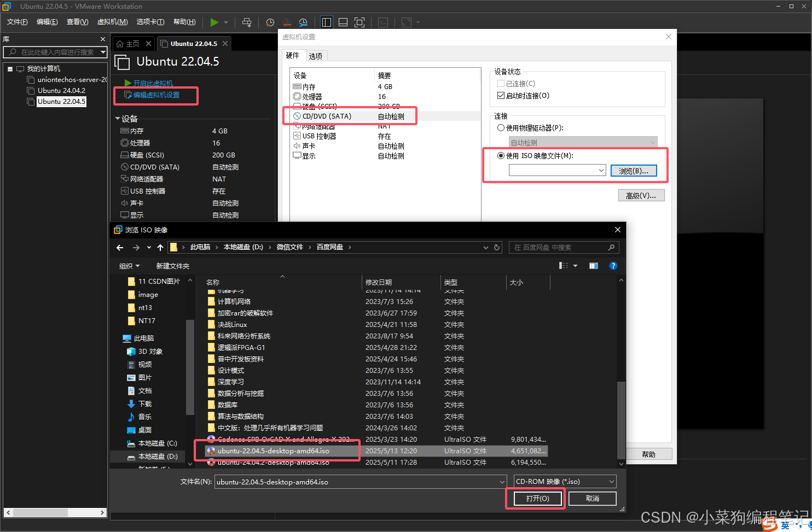Toggle the 启动时连接(O) checkbox
This screenshot has height=532, width=812.
[501, 96]
